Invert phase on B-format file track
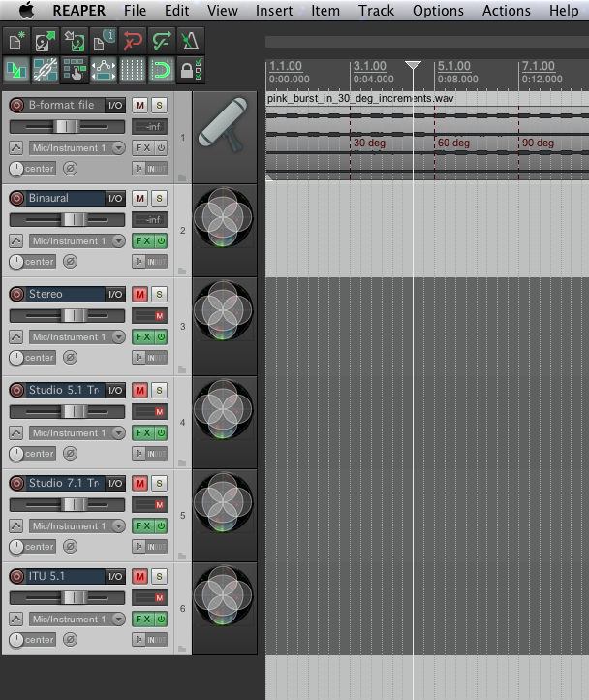This screenshot has width=589, height=700. click(70, 169)
